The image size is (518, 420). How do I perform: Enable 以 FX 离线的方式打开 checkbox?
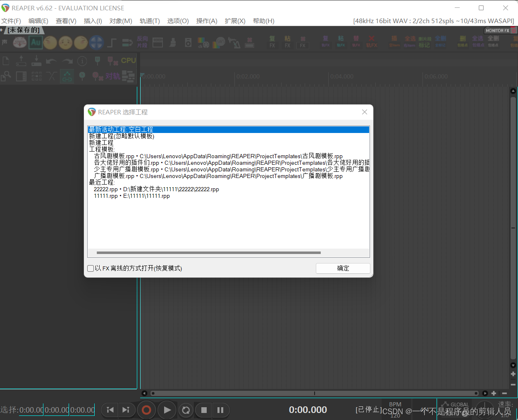point(91,268)
